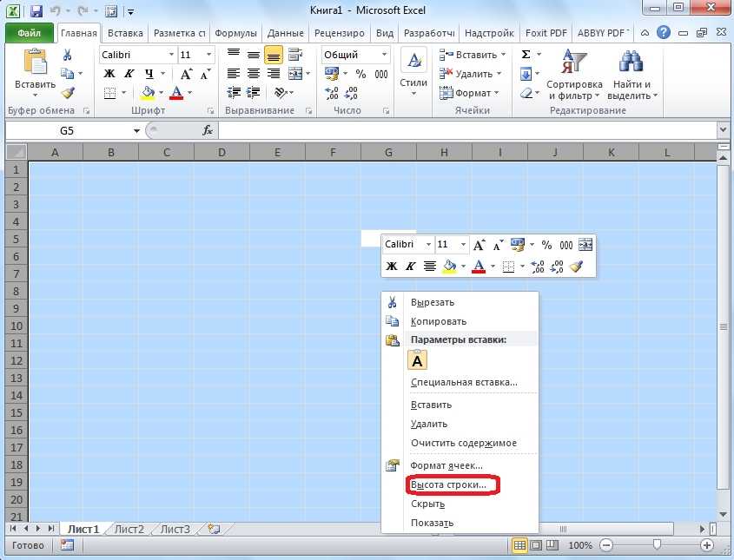Toggle italic in the mini toolbar
Image resolution: width=734 pixels, height=560 pixels.
click(x=410, y=267)
